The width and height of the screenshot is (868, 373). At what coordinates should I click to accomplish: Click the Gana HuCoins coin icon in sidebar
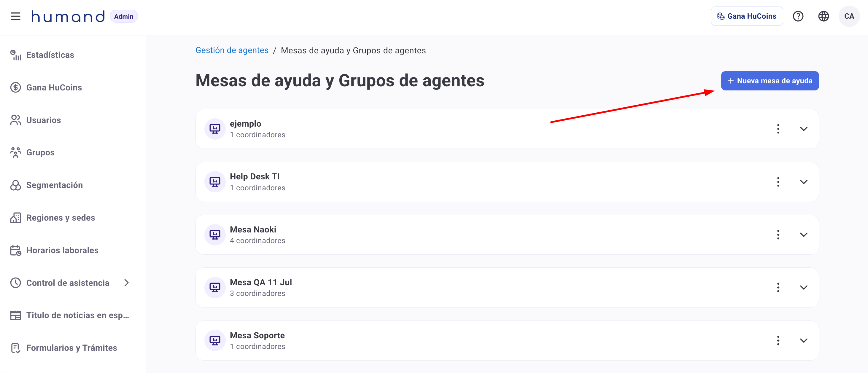point(15,87)
